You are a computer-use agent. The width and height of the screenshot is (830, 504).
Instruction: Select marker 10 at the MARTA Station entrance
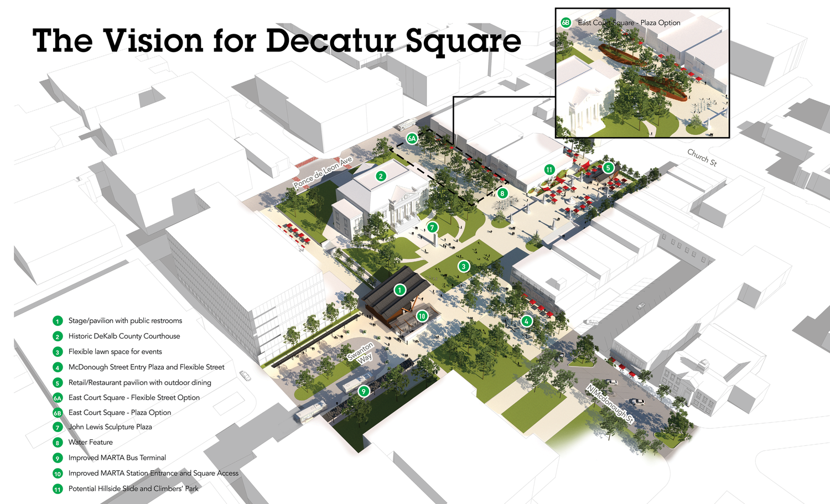(x=422, y=316)
